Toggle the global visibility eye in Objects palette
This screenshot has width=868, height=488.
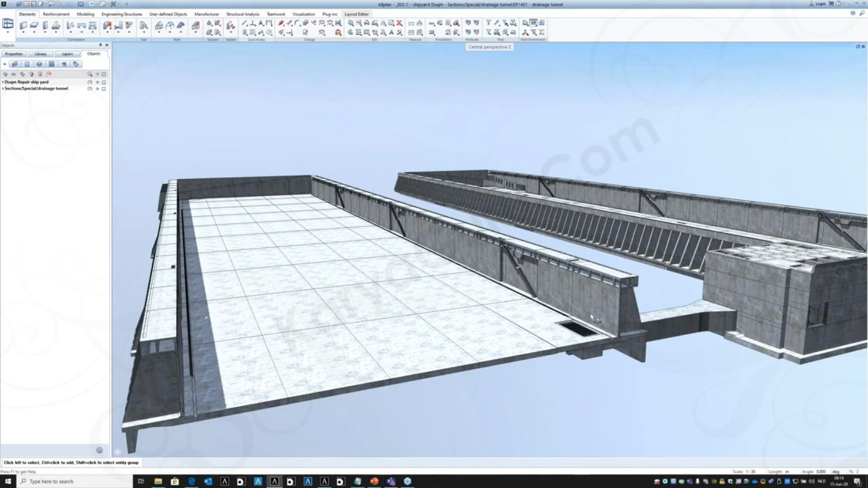pos(97,74)
